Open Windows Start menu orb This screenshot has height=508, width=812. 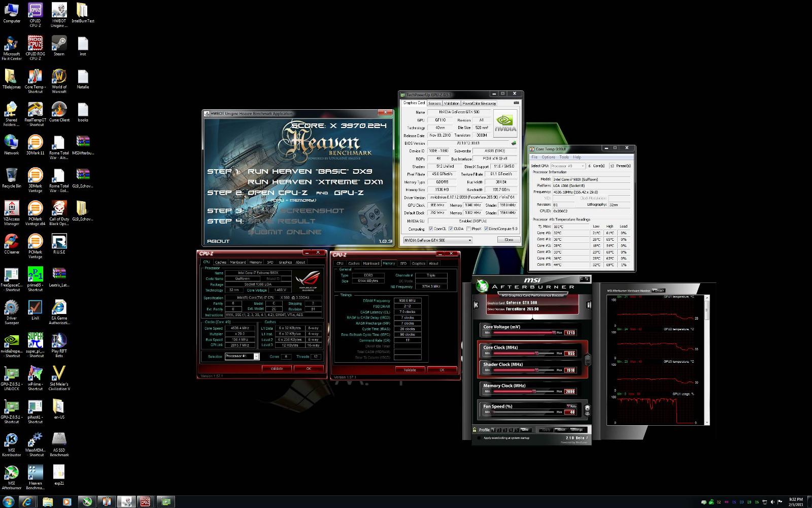(x=8, y=502)
